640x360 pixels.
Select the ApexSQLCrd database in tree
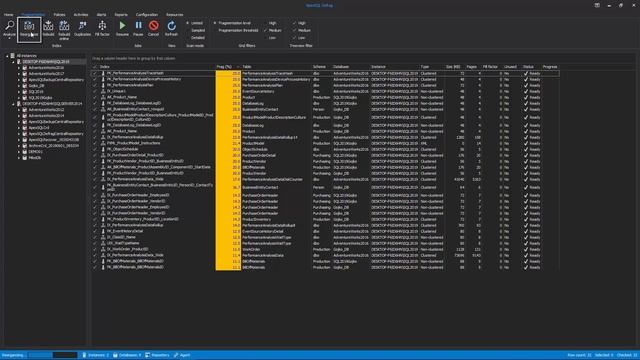coord(39,128)
